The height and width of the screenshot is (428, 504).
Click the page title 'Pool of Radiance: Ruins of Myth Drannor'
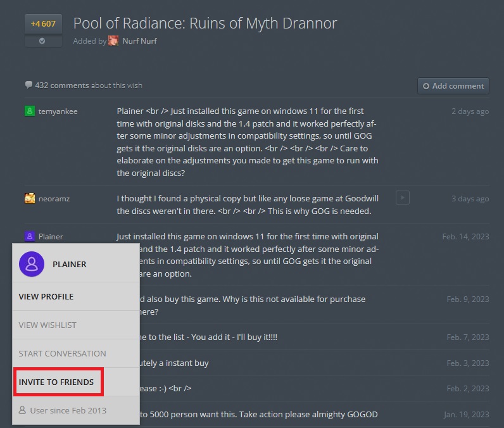pyautogui.click(x=205, y=23)
